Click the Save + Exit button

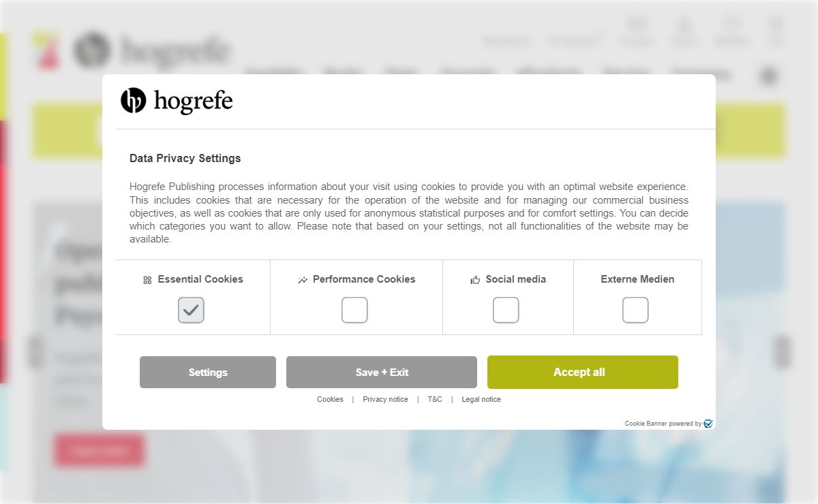(x=382, y=372)
